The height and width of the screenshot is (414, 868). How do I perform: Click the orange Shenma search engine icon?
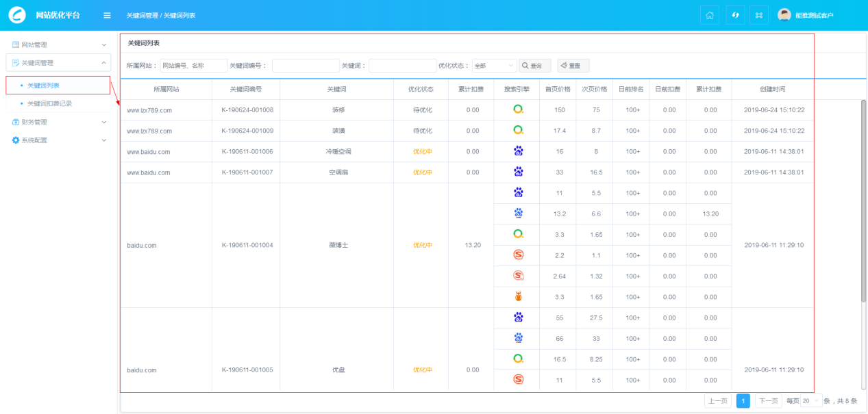tap(519, 297)
